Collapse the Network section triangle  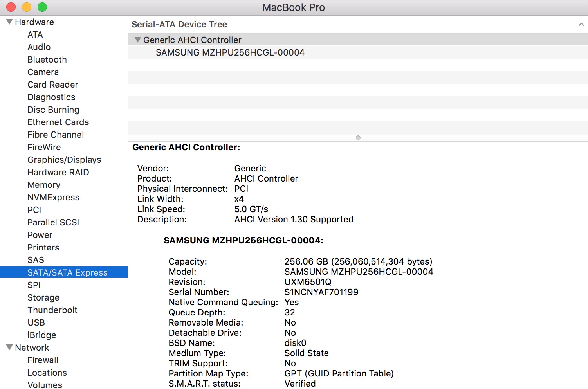(x=9, y=347)
